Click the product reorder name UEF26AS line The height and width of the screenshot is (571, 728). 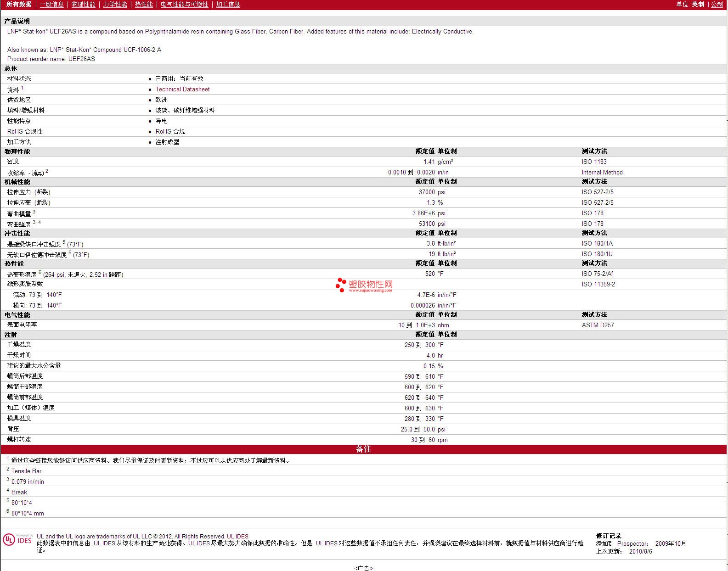51,59
